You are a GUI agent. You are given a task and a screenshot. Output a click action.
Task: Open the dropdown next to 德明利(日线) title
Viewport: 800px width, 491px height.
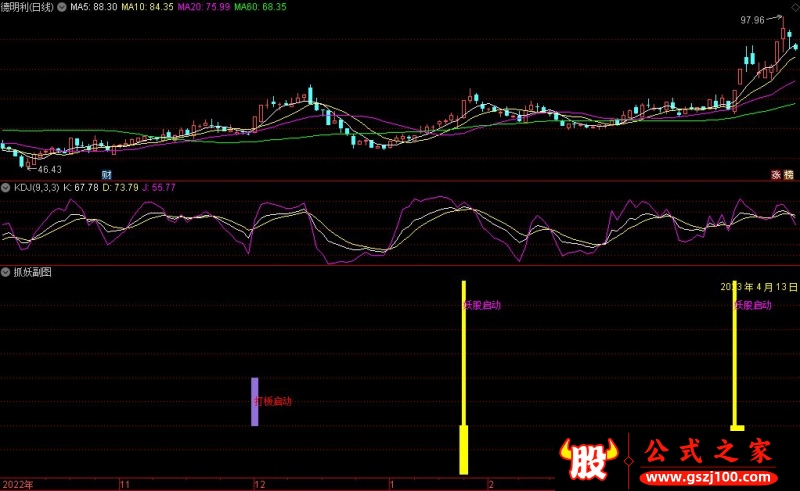[x=62, y=7]
